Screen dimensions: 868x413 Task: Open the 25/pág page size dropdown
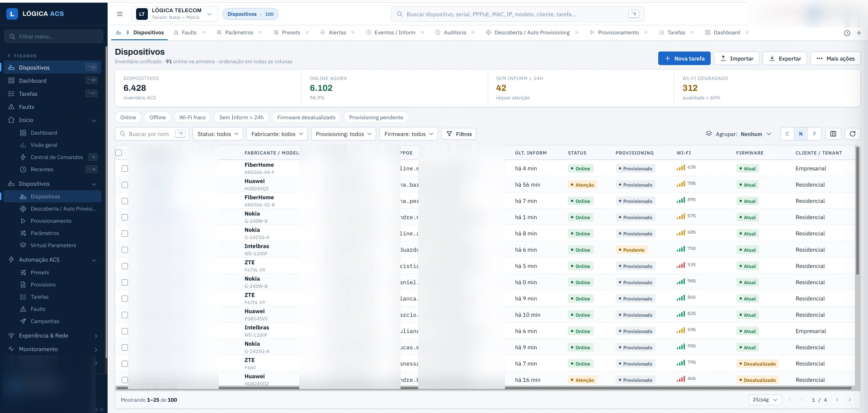click(765, 400)
